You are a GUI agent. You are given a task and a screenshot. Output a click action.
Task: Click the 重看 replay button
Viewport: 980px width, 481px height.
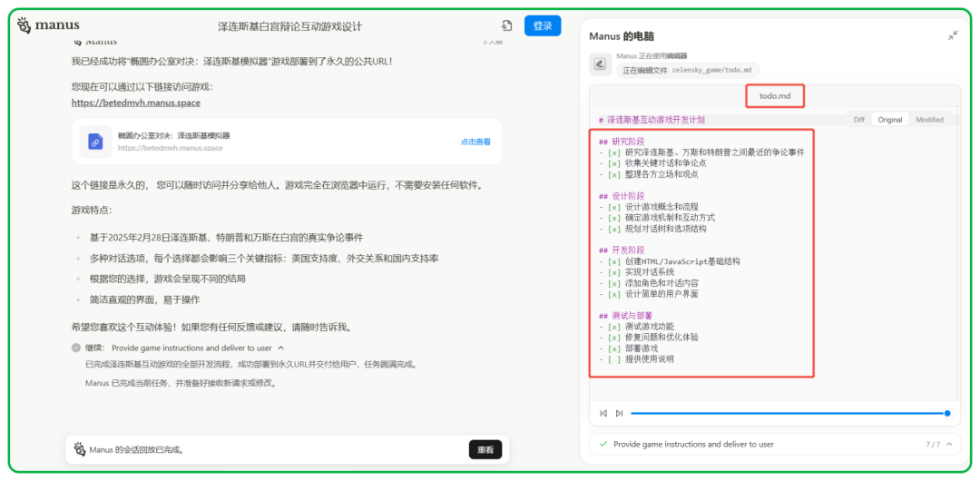(x=485, y=449)
